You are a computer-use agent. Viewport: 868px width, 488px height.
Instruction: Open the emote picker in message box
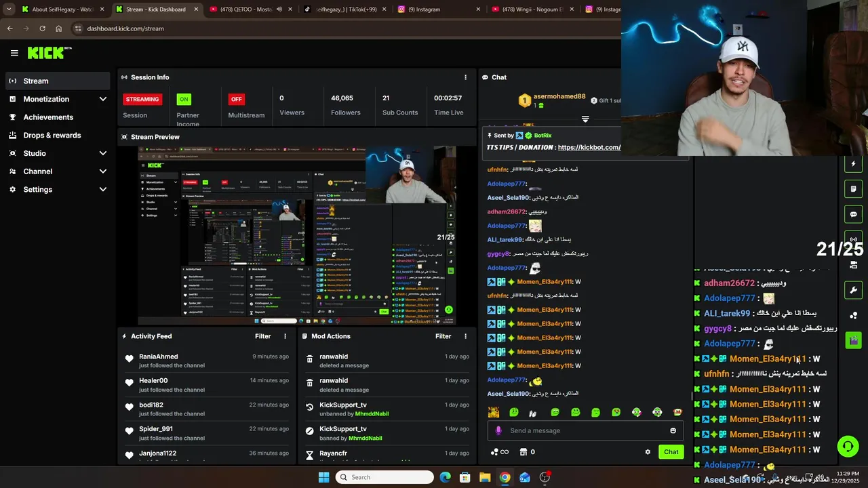(x=673, y=430)
